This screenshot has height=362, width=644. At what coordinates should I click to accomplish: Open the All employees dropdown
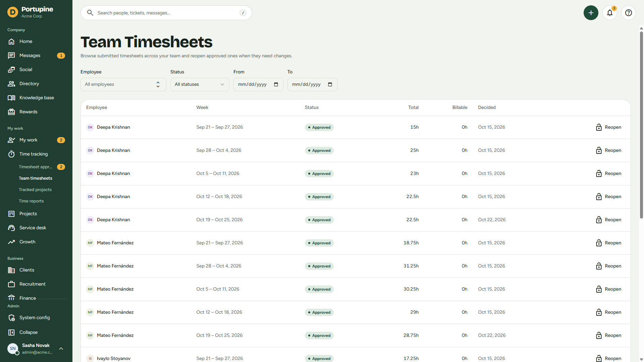point(123,84)
